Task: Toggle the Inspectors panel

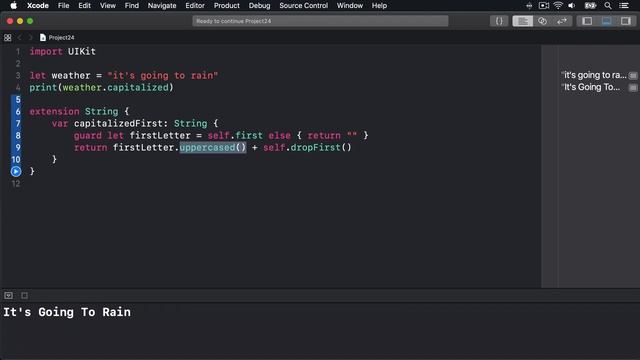Action: 626,21
